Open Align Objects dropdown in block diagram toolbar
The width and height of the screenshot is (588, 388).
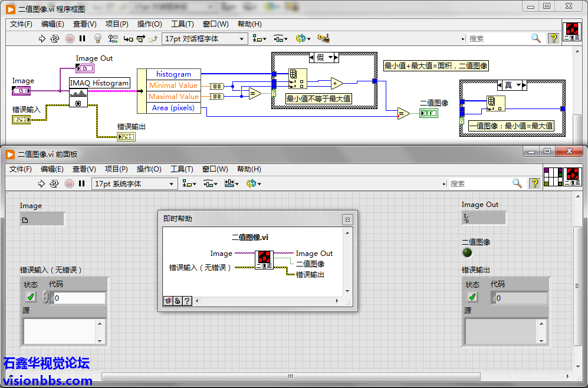tap(259, 38)
